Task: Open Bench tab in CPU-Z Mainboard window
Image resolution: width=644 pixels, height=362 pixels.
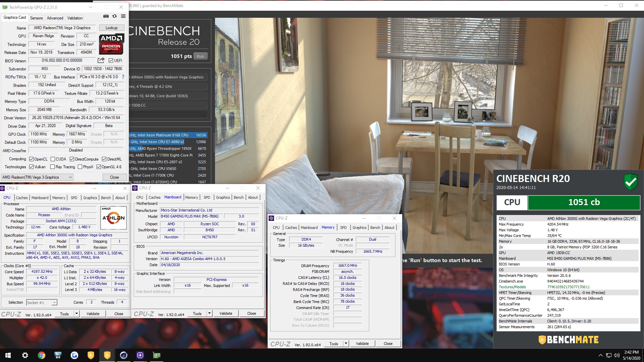Action: (x=238, y=197)
